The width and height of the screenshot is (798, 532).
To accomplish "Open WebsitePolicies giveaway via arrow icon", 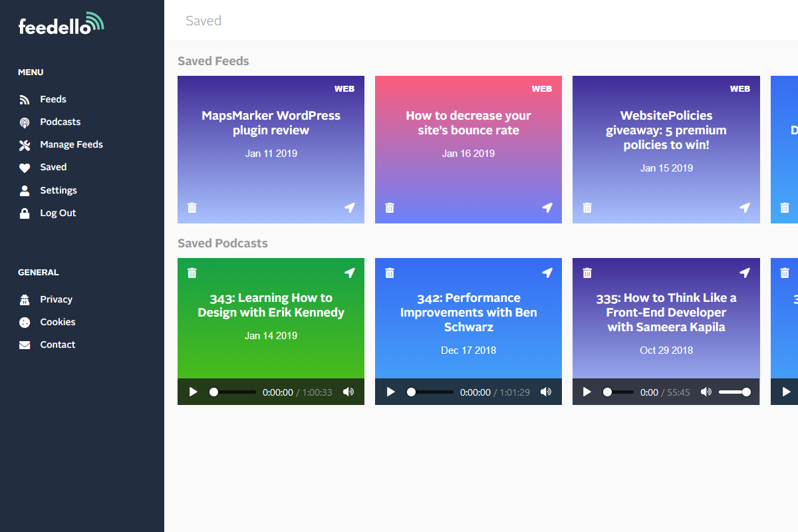I will tap(745, 207).
